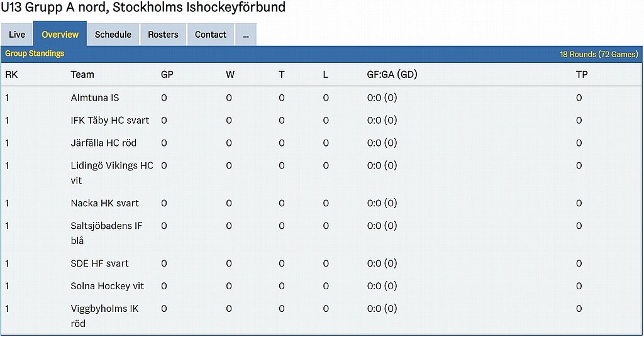Click the GF:GA (GD) column header
Viewport: 644px width, 337px height.
(392, 75)
